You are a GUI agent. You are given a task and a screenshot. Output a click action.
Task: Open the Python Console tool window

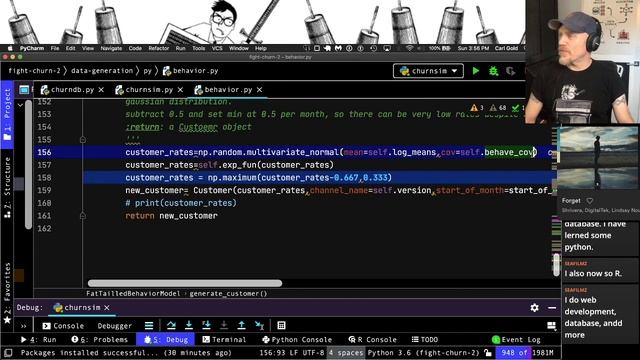[297, 340]
